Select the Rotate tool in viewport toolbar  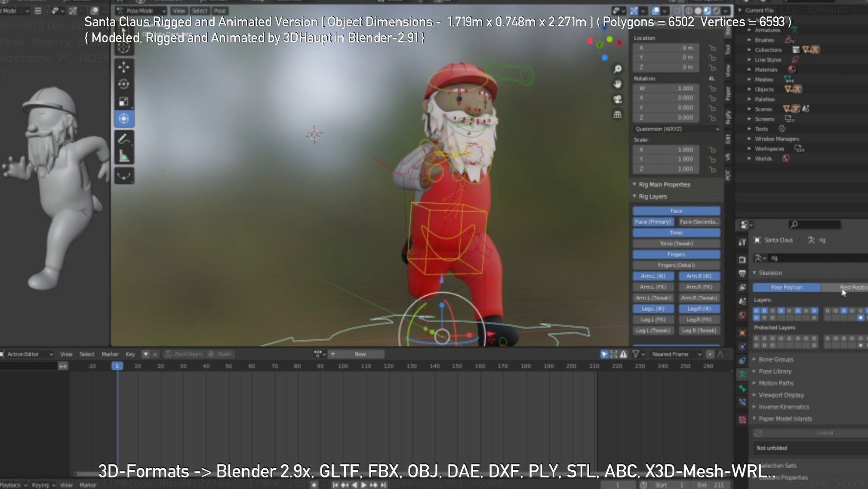point(124,84)
